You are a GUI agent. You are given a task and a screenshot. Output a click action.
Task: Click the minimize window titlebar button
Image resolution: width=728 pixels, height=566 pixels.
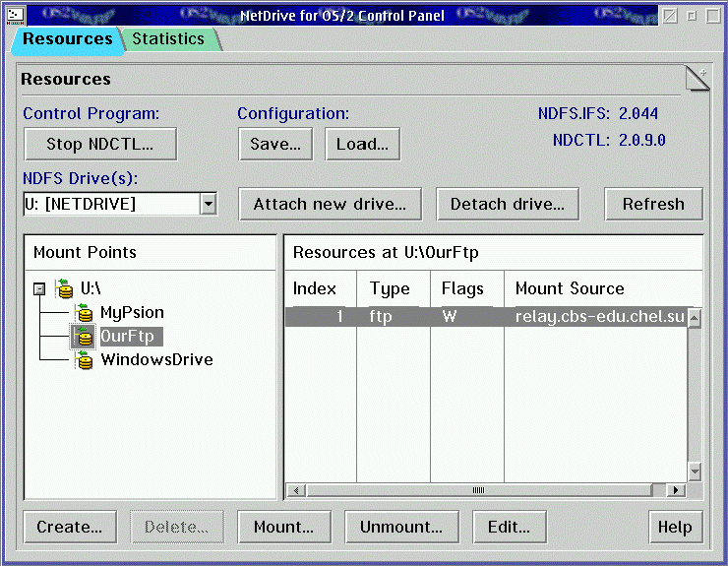click(x=692, y=16)
